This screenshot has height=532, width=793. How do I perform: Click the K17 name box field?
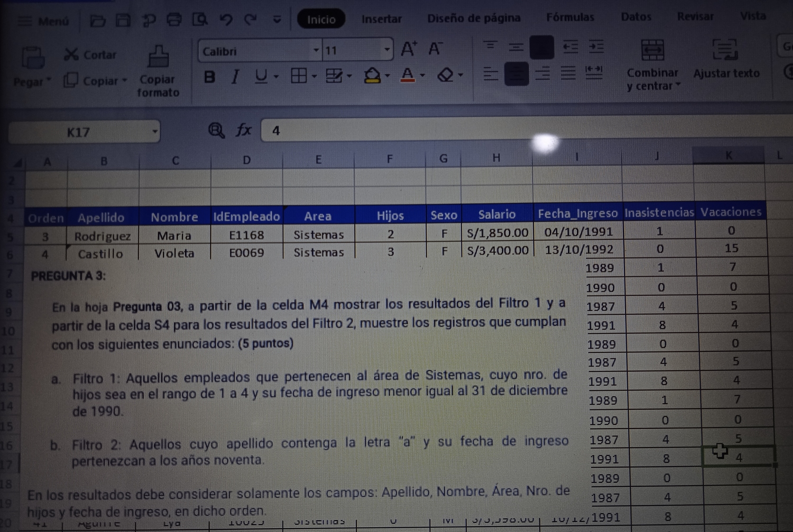[x=79, y=132]
